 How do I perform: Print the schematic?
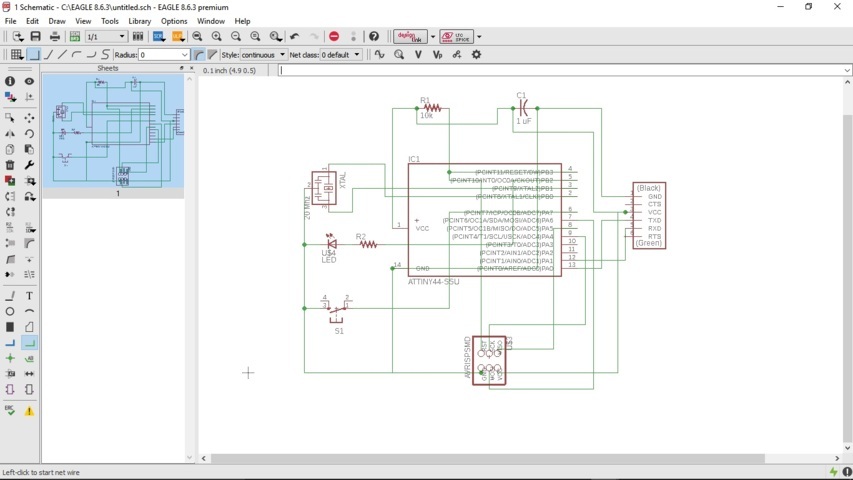click(54, 36)
